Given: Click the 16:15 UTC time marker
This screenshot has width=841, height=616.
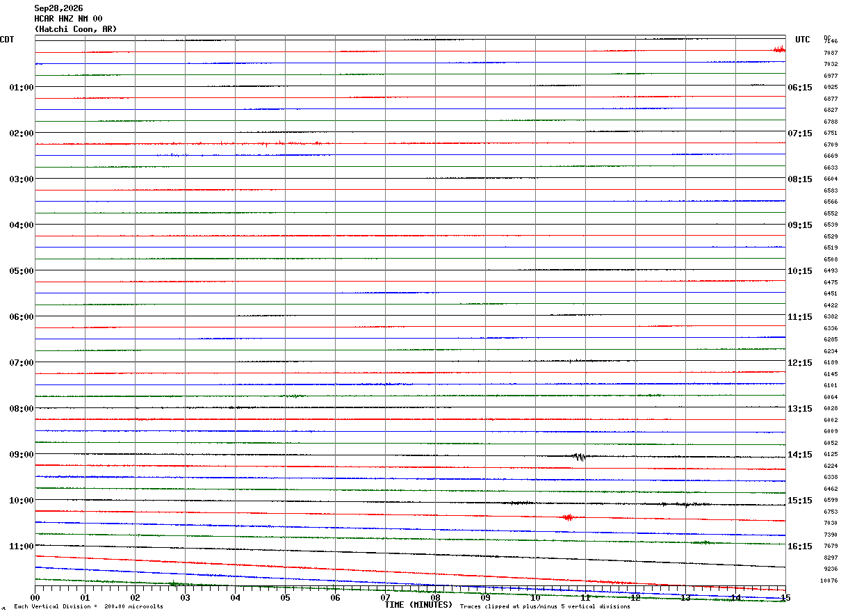Looking at the screenshot, I should [x=800, y=546].
